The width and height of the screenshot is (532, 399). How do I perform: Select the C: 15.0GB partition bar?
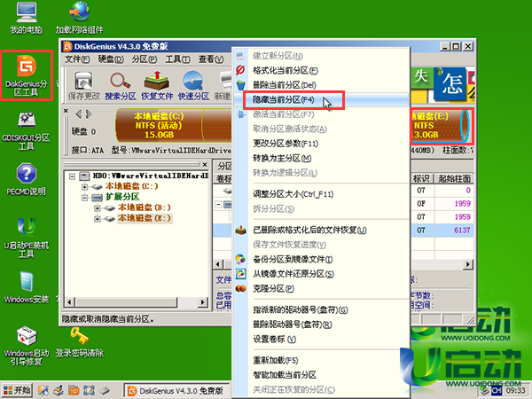coord(159,125)
